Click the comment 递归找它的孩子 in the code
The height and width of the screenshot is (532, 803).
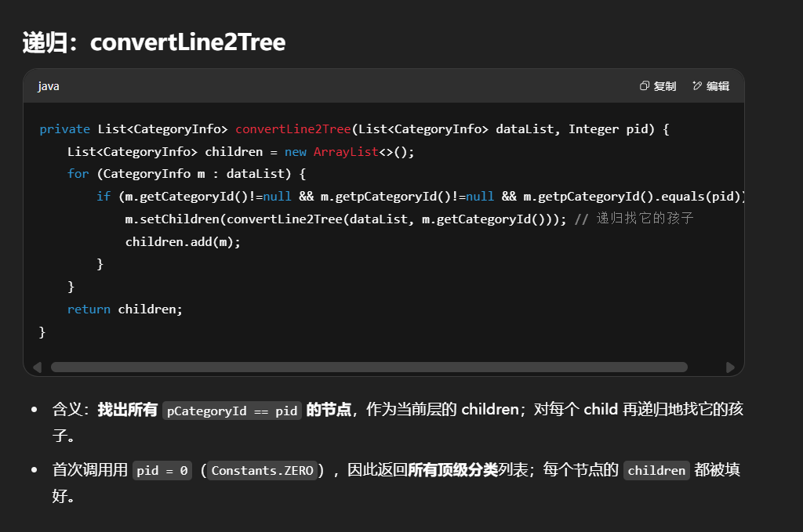click(645, 219)
